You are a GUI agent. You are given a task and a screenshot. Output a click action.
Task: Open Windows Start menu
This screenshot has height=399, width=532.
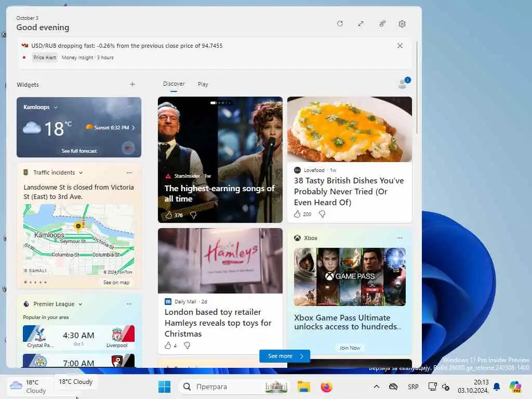[x=165, y=387]
